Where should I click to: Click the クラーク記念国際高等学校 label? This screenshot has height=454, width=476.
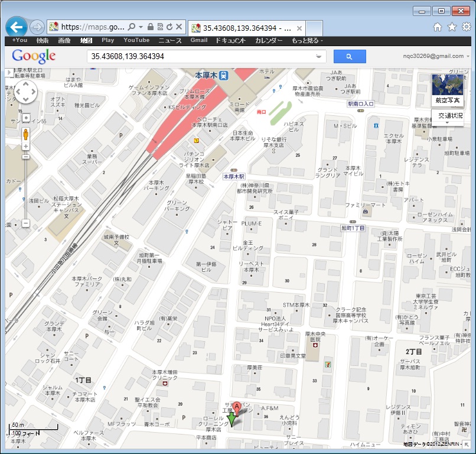pos(350,315)
